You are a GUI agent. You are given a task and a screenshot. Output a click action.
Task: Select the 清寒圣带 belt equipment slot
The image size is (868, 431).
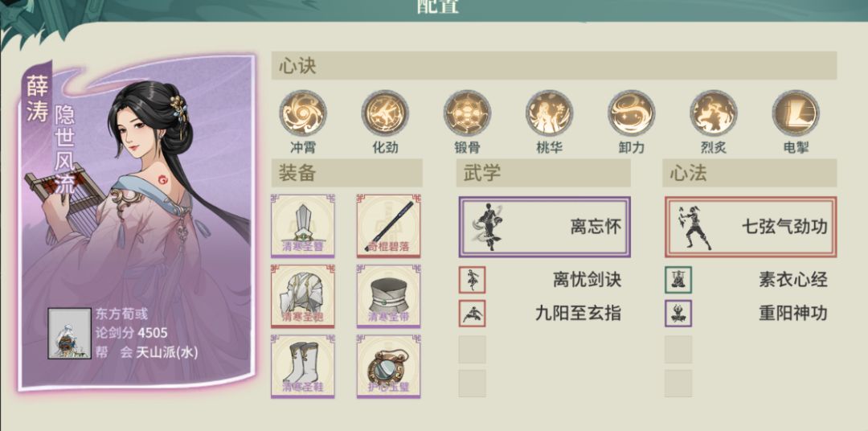389,297
